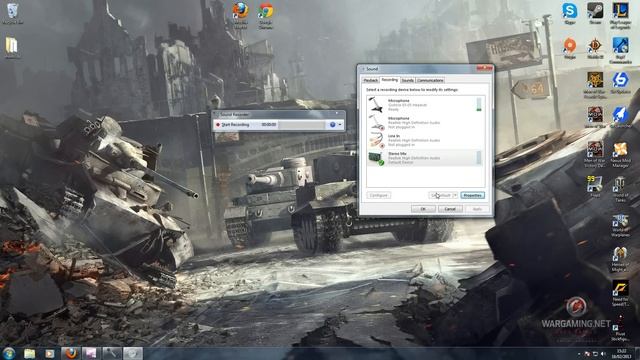
Task: Open the Sound Recorder help button
Action: (332, 124)
